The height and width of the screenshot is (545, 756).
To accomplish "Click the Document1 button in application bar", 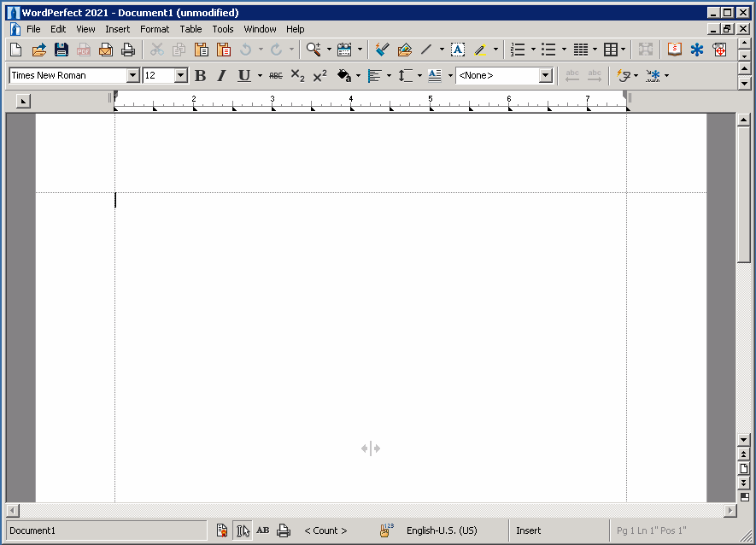I will pyautogui.click(x=106, y=530).
